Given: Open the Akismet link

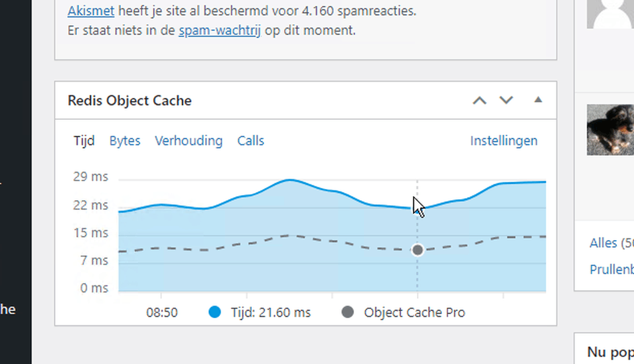Looking at the screenshot, I should [x=91, y=11].
